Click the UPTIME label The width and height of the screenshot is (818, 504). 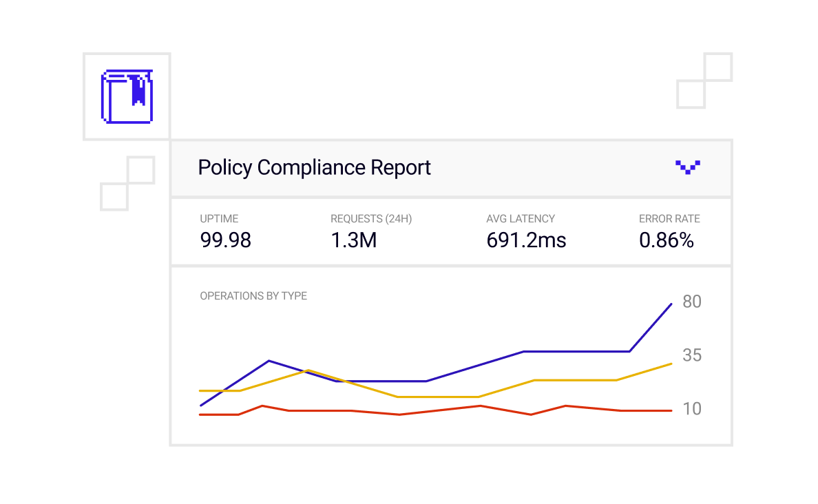(219, 219)
